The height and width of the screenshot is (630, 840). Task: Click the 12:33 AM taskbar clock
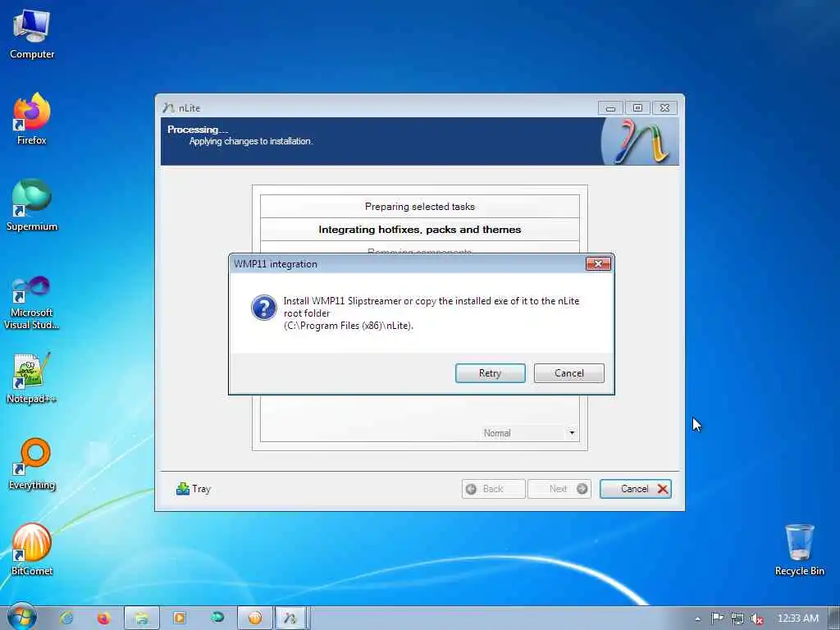pyautogui.click(x=797, y=619)
